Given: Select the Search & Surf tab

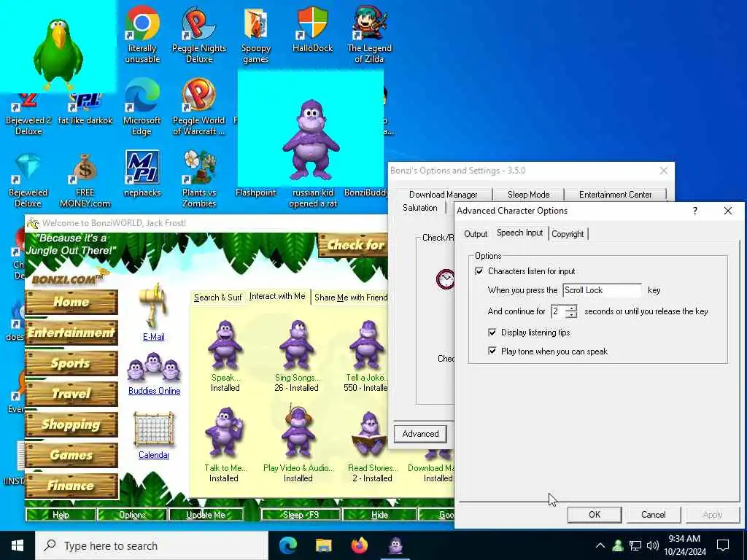Looking at the screenshot, I should click(x=217, y=297).
